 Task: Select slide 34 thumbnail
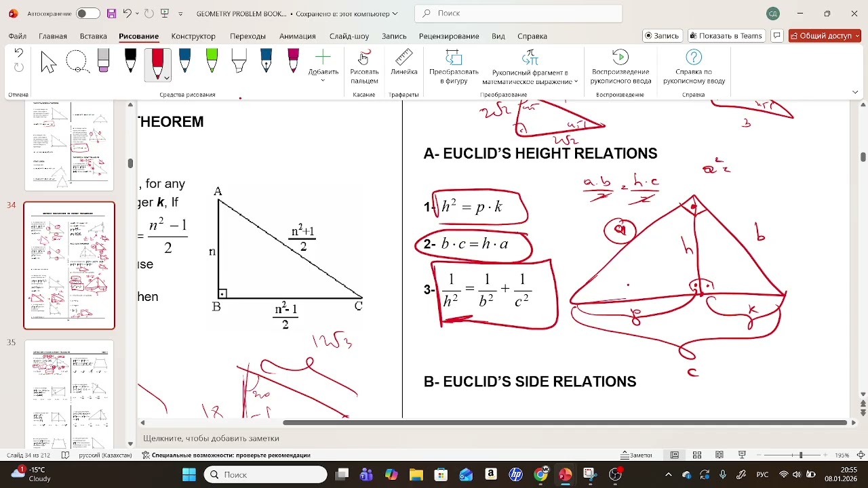[x=69, y=265]
